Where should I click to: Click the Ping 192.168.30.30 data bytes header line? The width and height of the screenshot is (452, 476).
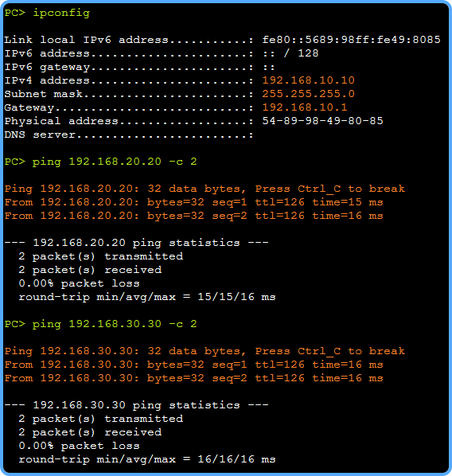click(205, 351)
